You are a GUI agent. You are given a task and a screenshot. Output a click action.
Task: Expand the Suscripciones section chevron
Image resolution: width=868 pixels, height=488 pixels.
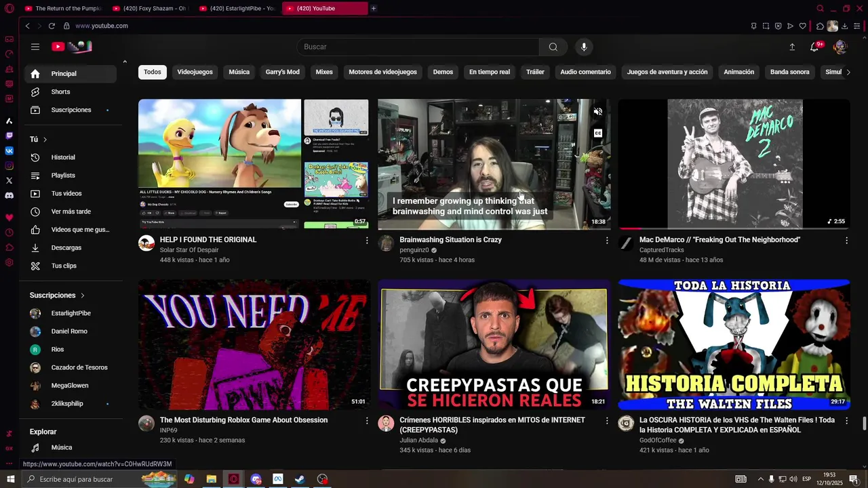(83, 296)
